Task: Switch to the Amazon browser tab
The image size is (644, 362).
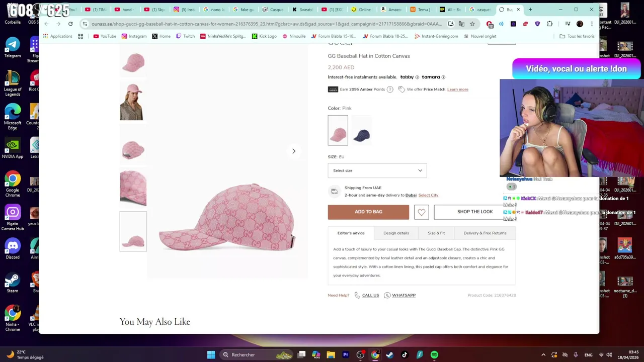Action: (x=391, y=10)
